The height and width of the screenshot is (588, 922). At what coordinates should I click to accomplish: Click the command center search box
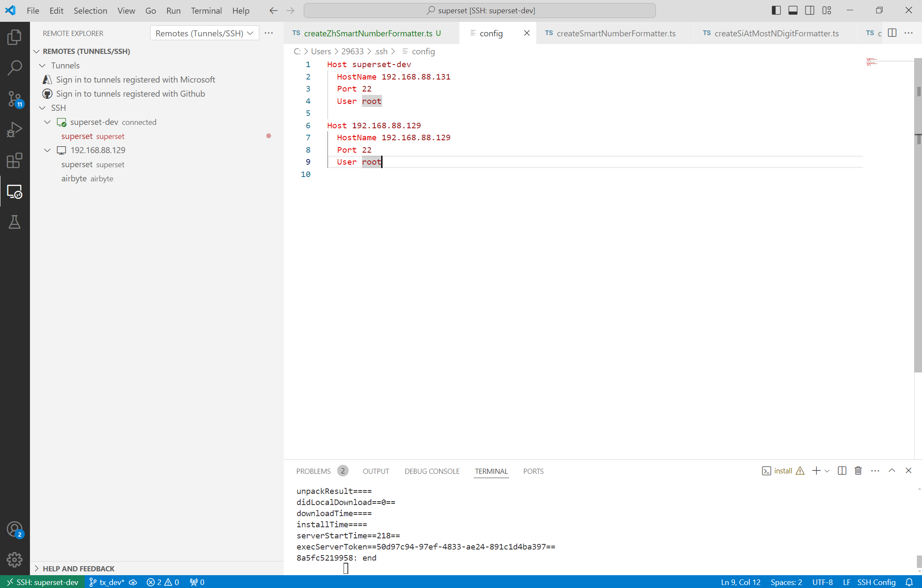480,11
